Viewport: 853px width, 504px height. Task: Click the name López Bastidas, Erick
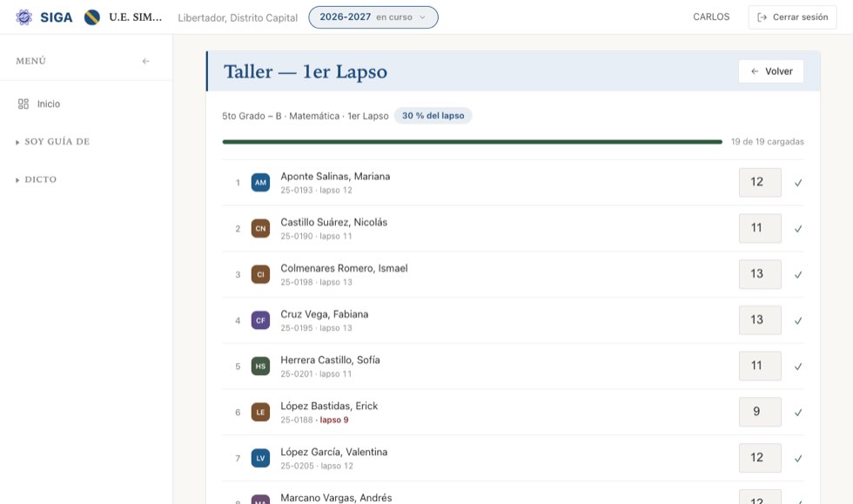pyautogui.click(x=329, y=406)
